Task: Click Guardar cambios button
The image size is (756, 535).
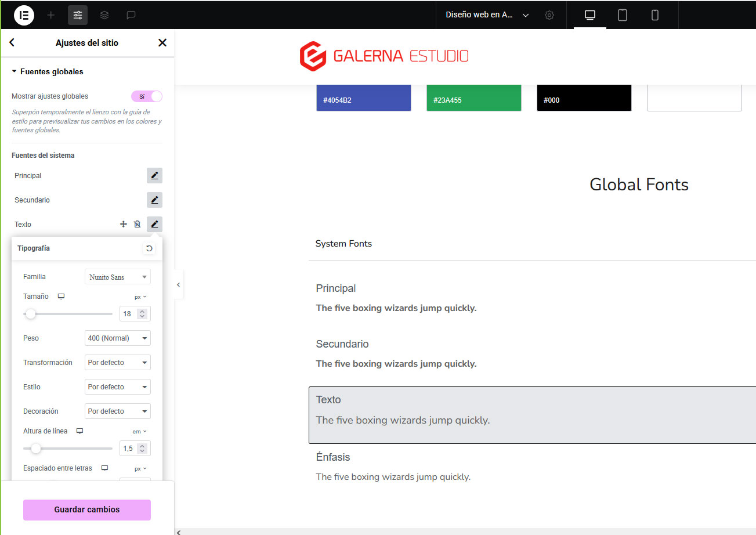Action: [87, 509]
